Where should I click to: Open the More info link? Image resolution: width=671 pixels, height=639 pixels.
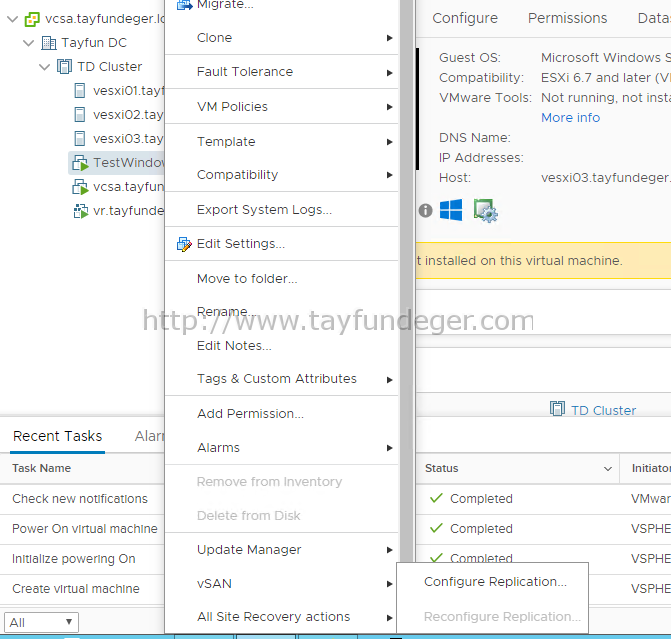(x=570, y=118)
